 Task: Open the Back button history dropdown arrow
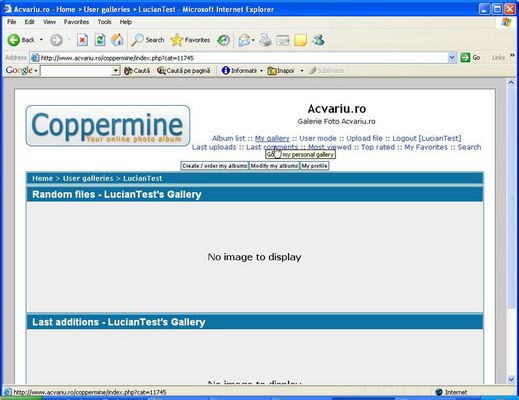point(41,40)
